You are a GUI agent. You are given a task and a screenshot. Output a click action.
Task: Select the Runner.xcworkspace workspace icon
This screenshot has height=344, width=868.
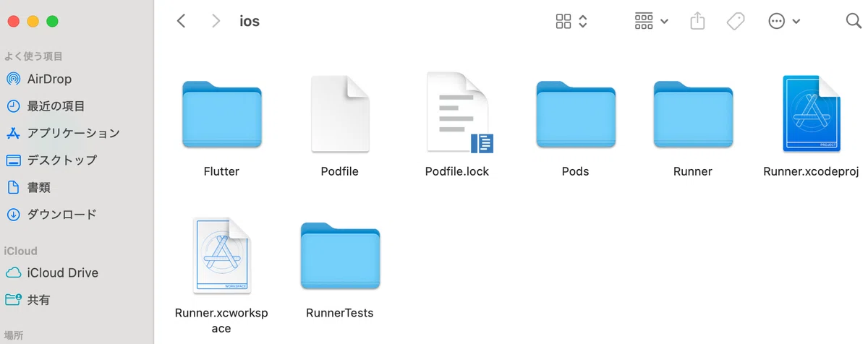tap(221, 256)
